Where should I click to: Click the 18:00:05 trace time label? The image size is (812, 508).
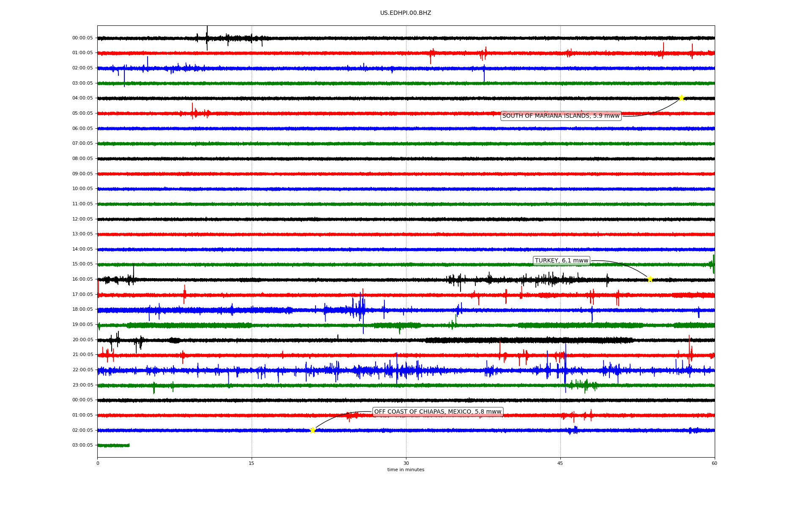pos(82,309)
